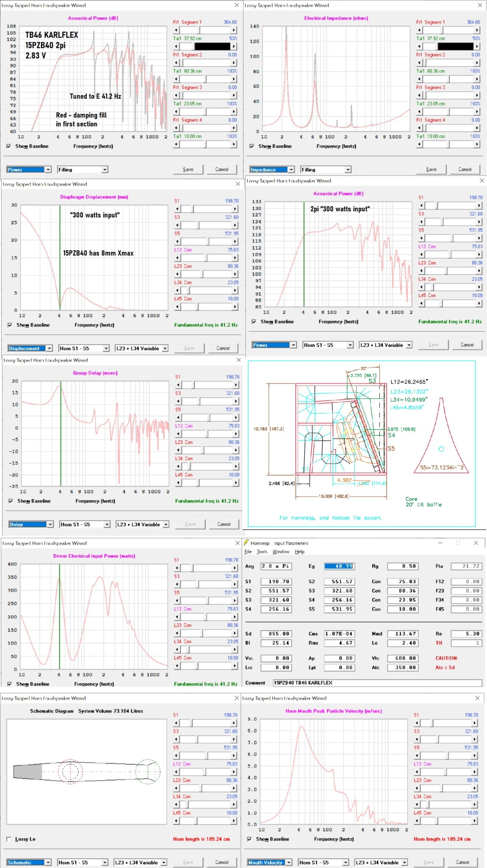The image size is (487, 868).
Task: Toggle Show Baseline in Group Delay window
Action: pos(11,501)
